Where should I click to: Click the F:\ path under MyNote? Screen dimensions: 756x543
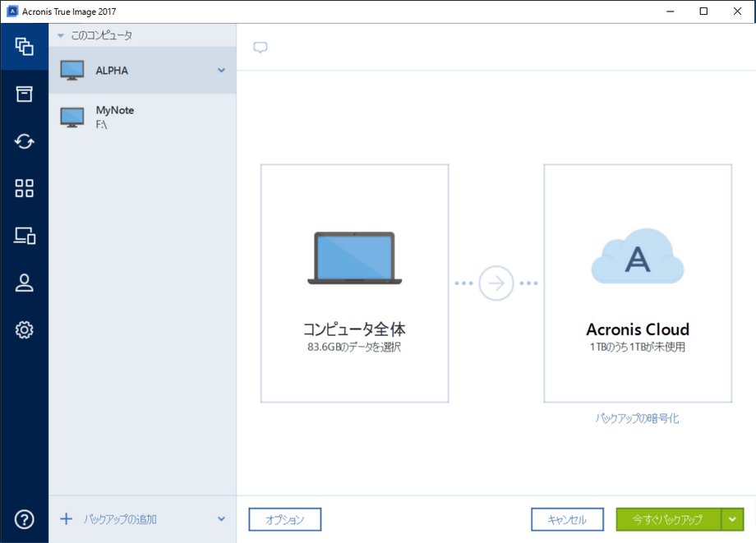101,125
